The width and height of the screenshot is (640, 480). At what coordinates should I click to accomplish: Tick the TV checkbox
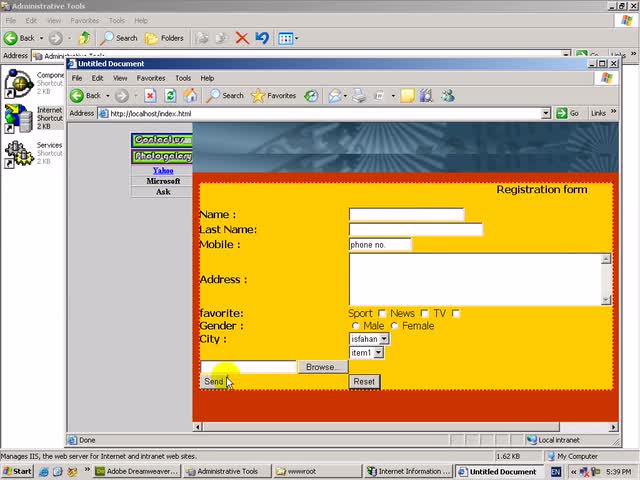456,313
